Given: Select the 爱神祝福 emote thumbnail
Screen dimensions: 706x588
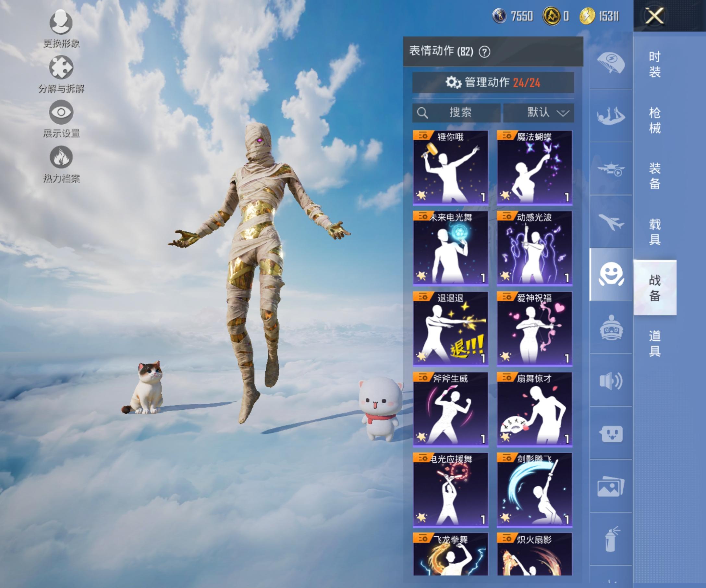Looking at the screenshot, I should tap(534, 328).
